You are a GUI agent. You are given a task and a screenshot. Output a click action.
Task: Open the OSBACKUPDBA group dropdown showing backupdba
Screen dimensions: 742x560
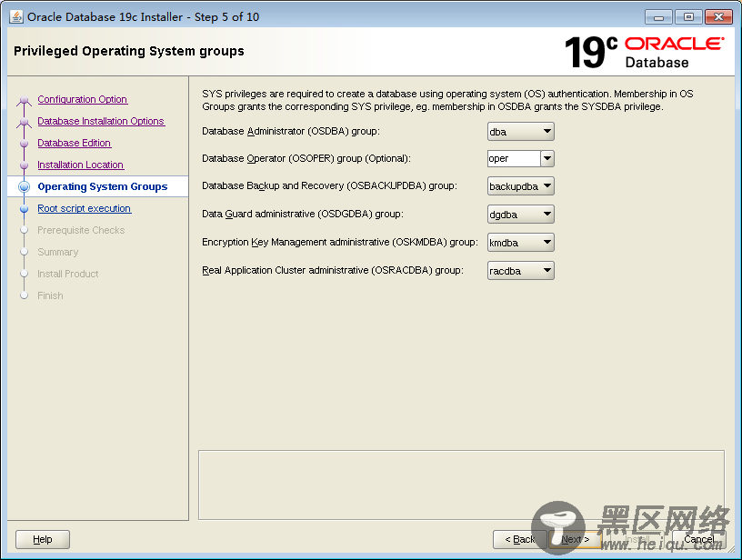tap(520, 185)
